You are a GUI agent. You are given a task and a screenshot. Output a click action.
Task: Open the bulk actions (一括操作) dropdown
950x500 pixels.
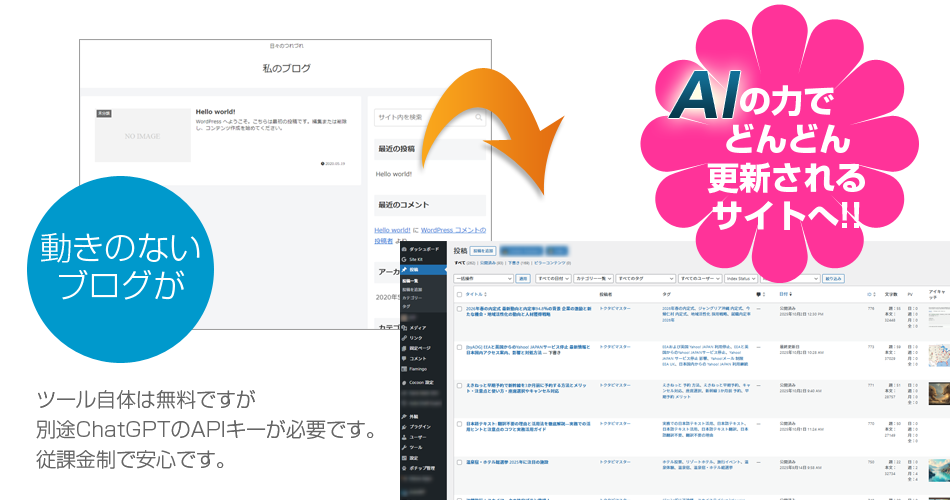click(482, 278)
